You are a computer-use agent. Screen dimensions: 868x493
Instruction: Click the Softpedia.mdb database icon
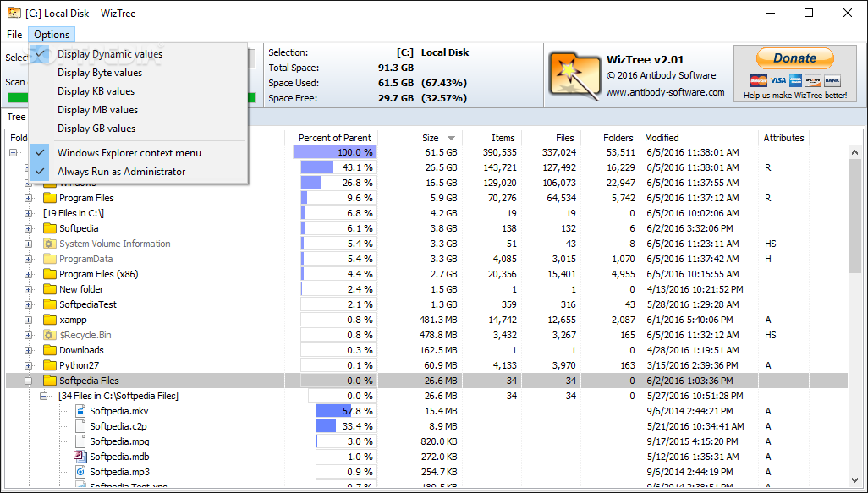tap(81, 457)
